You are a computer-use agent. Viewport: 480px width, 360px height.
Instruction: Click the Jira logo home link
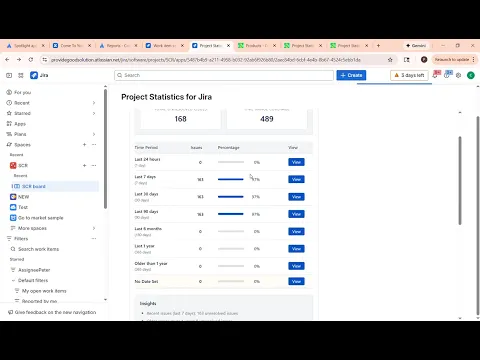[x=39, y=75]
